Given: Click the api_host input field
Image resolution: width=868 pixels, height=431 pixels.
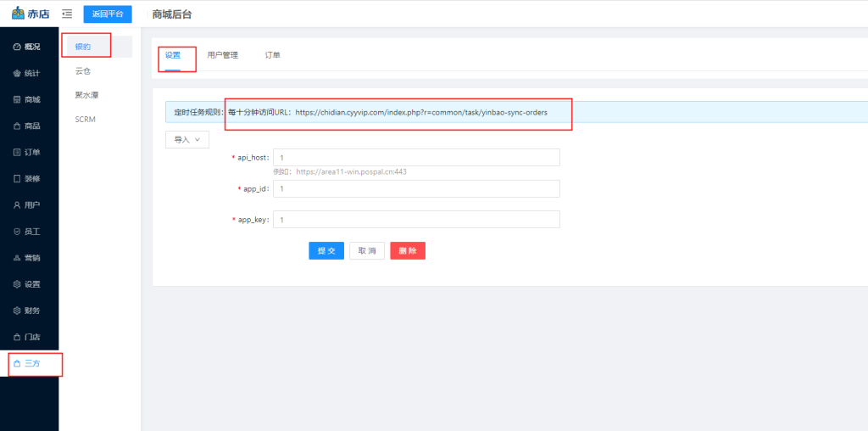Looking at the screenshot, I should coord(416,158).
